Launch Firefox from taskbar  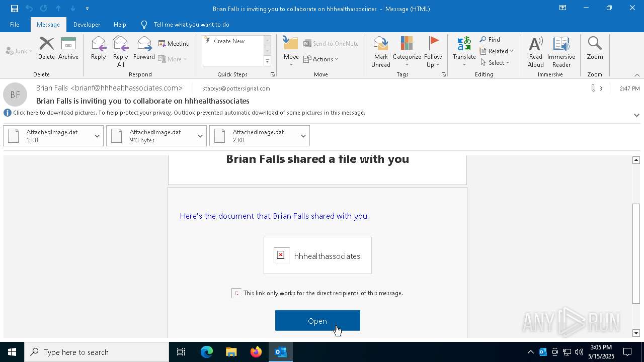256,352
